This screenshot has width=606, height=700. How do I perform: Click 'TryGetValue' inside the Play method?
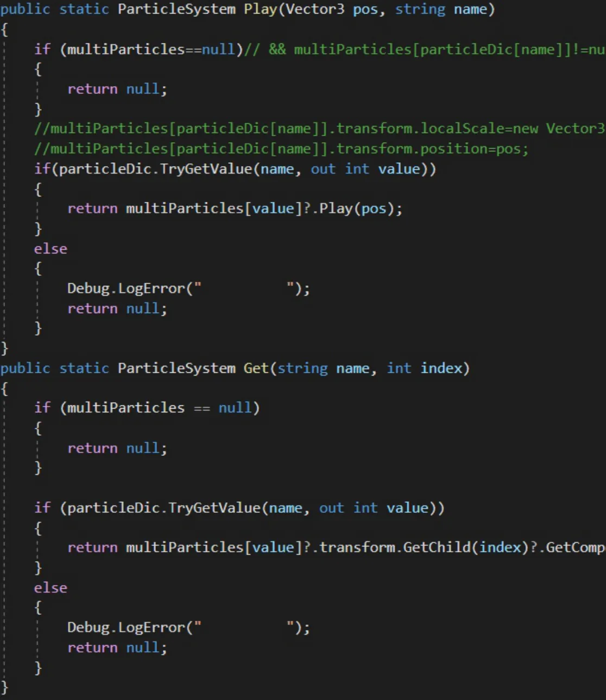point(206,169)
